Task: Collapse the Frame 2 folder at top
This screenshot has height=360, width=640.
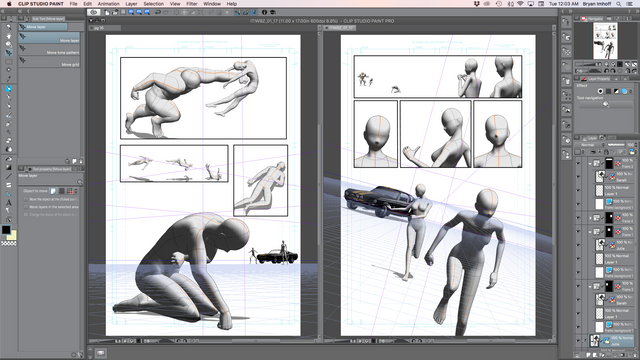Action: [590, 163]
